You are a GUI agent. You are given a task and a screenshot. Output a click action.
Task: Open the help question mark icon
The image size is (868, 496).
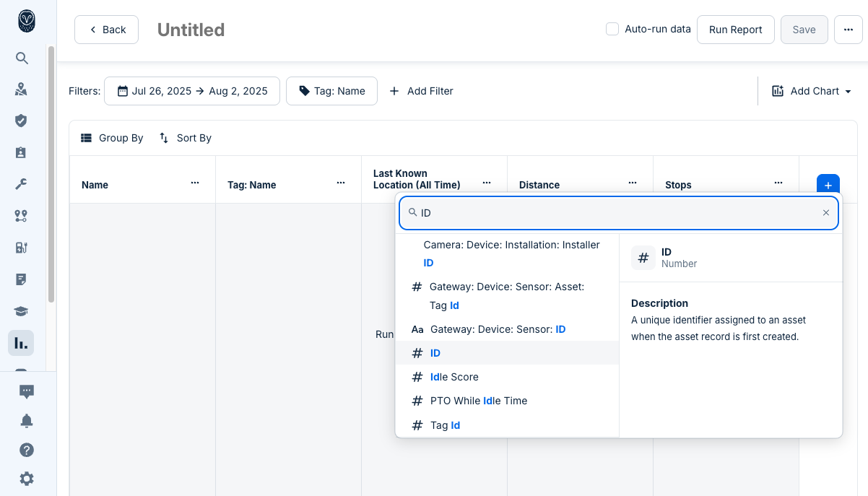coord(27,450)
